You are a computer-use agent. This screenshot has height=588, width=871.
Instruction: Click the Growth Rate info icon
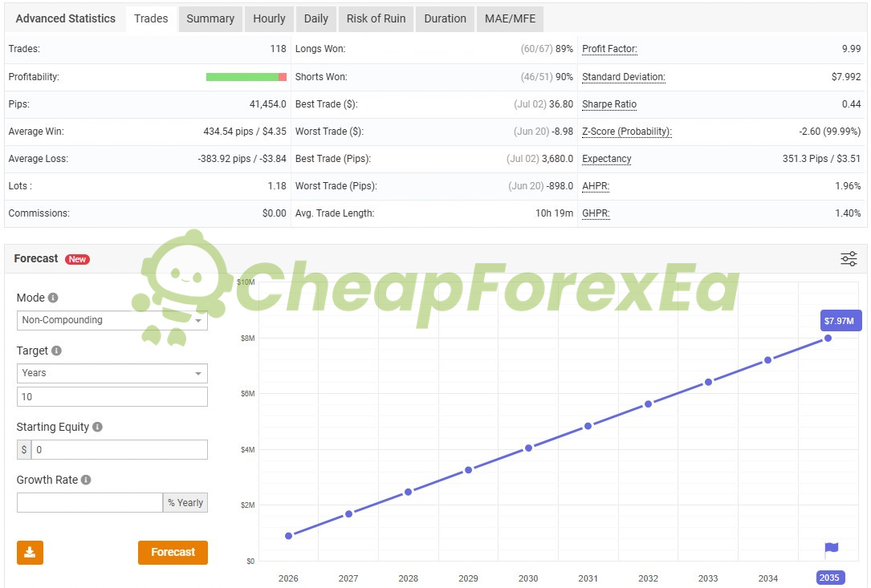[86, 480]
